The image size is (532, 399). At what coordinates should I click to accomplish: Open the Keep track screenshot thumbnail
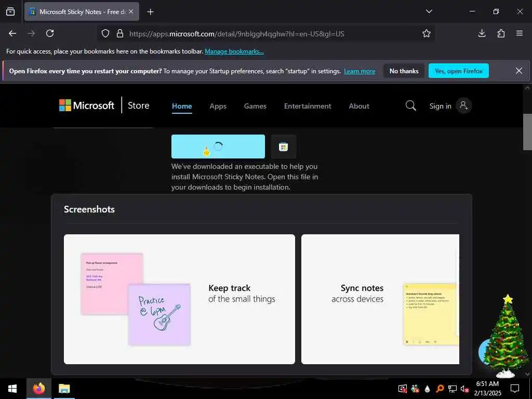point(179,299)
